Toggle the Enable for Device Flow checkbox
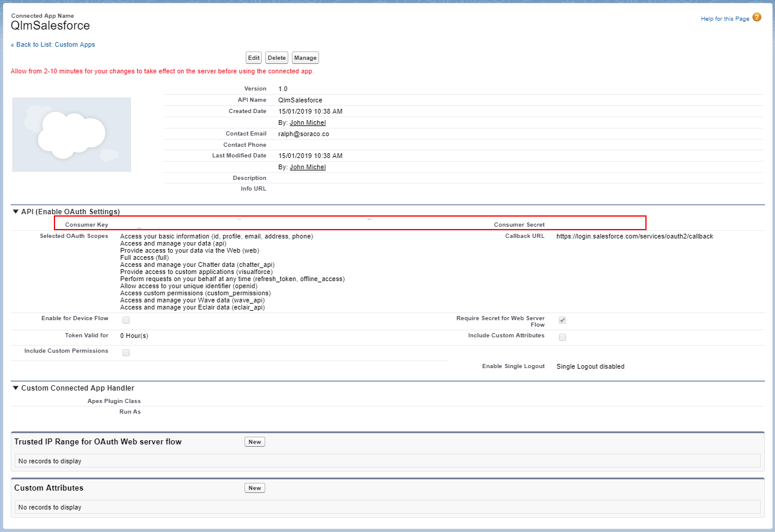The height and width of the screenshot is (532, 775). 126,320
